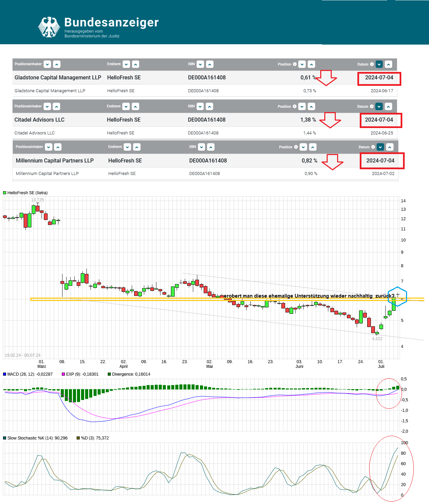This screenshot has height=504, width=429.
Task: Sort Position ascending in Citadel table
Action: (x=311, y=106)
